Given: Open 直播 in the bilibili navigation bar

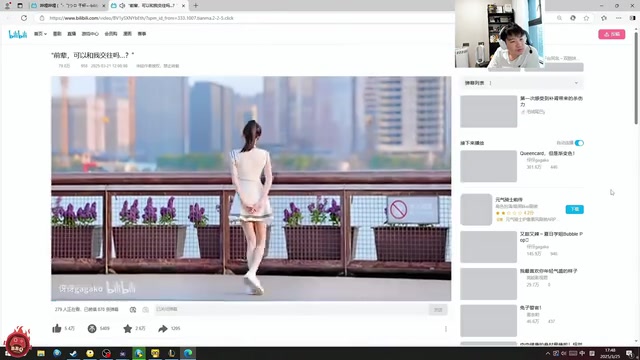Looking at the screenshot, I should [71, 34].
